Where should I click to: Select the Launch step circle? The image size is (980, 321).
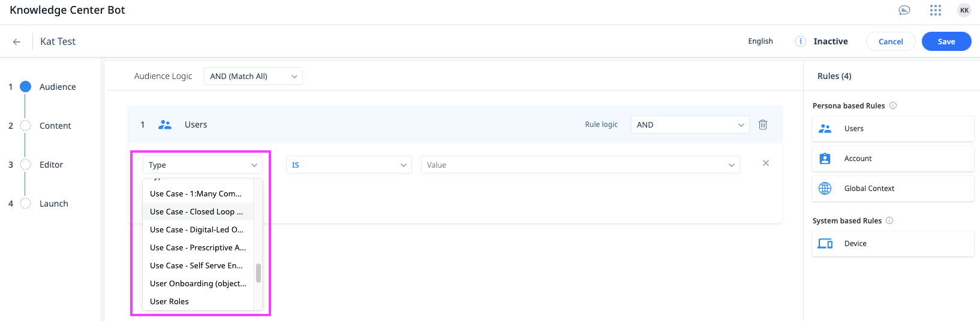click(x=26, y=204)
